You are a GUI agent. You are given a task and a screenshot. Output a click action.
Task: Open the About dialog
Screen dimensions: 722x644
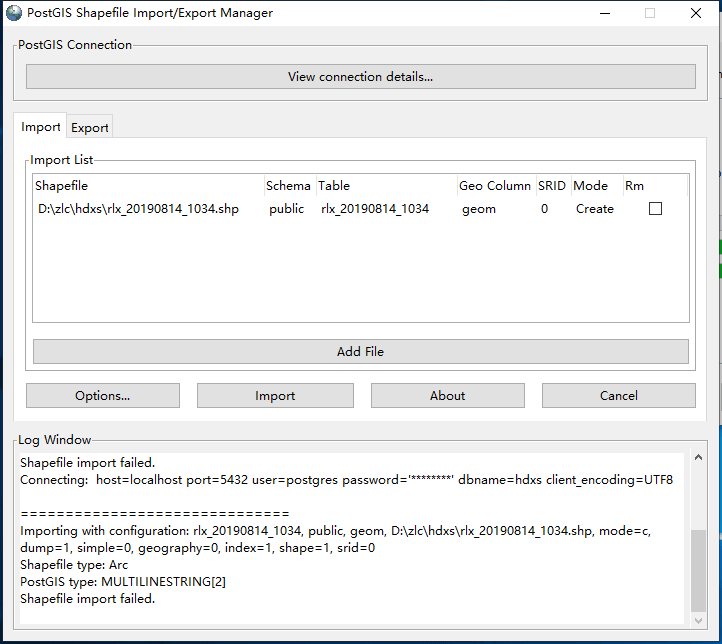[447, 396]
